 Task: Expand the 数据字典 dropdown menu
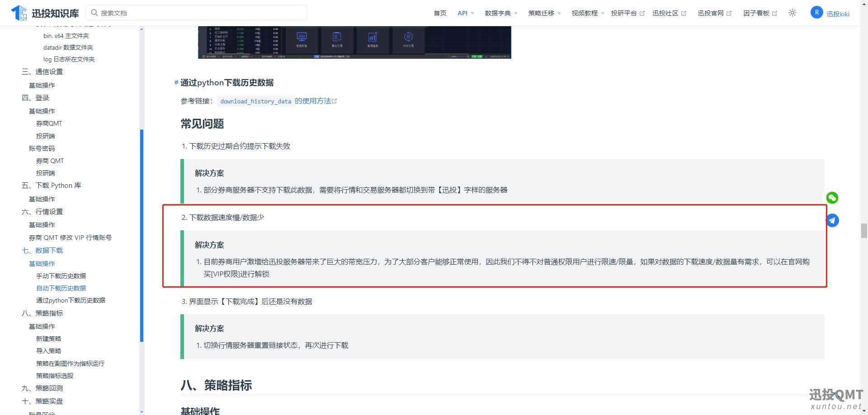[501, 13]
